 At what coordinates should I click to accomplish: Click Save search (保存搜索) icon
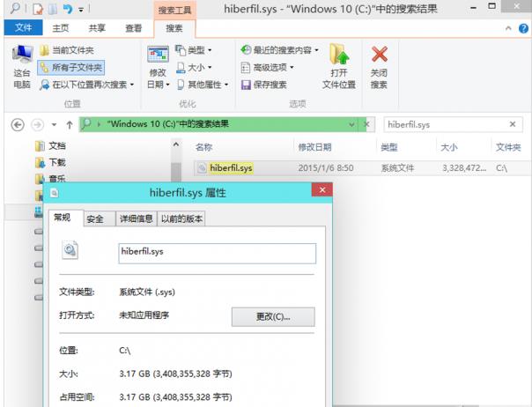(246, 85)
